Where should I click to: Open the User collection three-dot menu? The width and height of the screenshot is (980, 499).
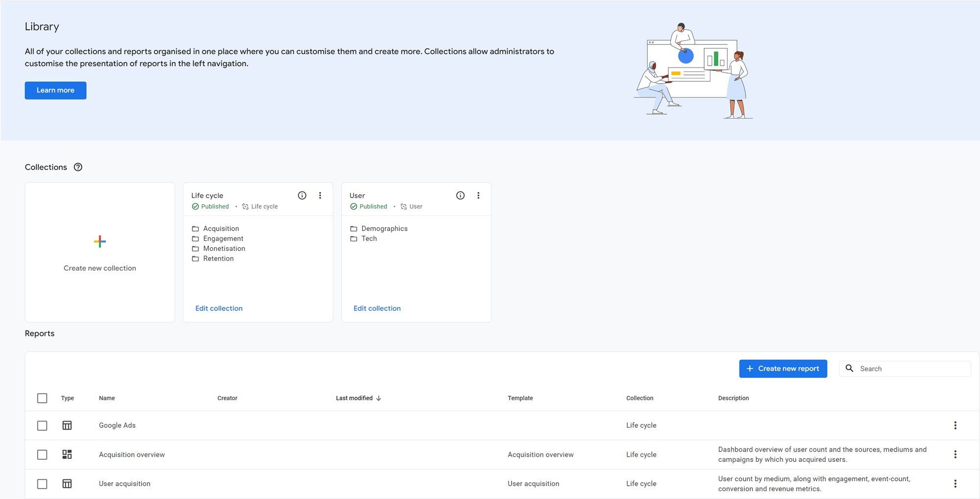click(478, 195)
